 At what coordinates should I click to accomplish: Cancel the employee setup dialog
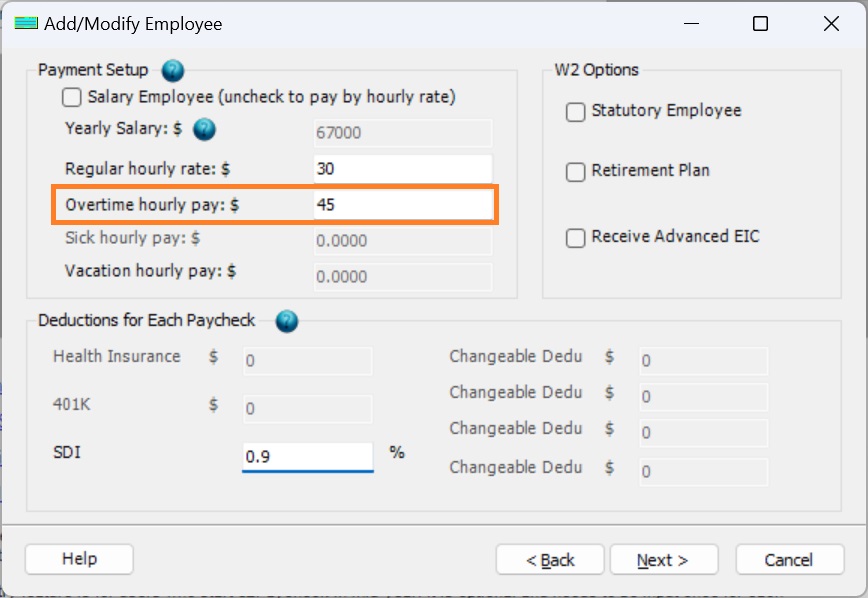(x=789, y=559)
